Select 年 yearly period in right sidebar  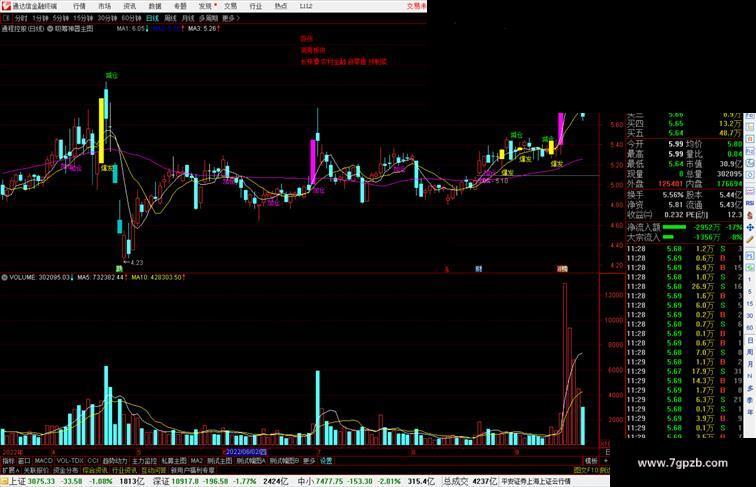750,412
